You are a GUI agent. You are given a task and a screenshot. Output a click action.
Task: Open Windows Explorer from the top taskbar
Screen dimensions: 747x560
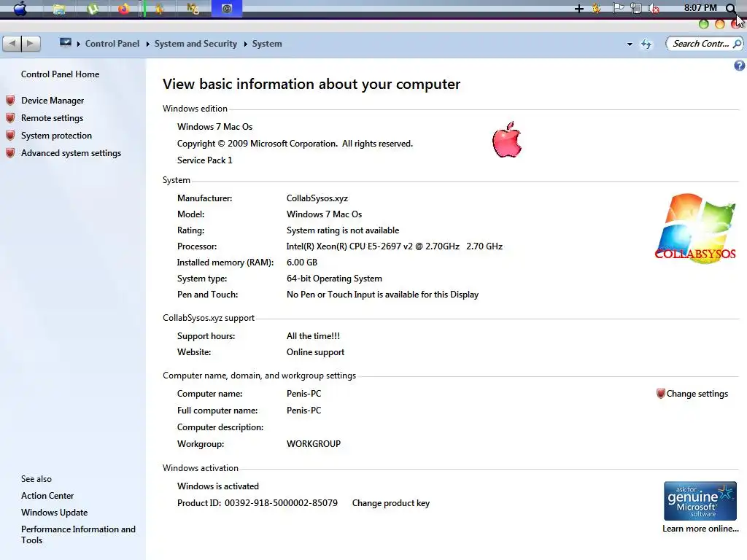click(x=59, y=9)
